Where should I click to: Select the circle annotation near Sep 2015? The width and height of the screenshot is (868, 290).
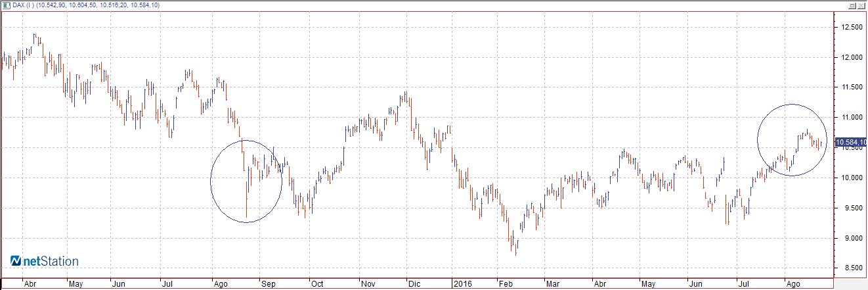246,181
